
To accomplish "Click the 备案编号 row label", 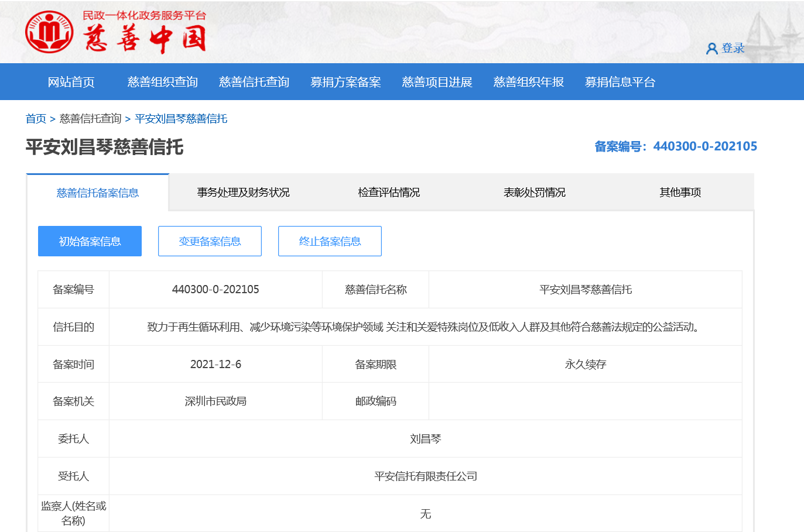I will [74, 289].
